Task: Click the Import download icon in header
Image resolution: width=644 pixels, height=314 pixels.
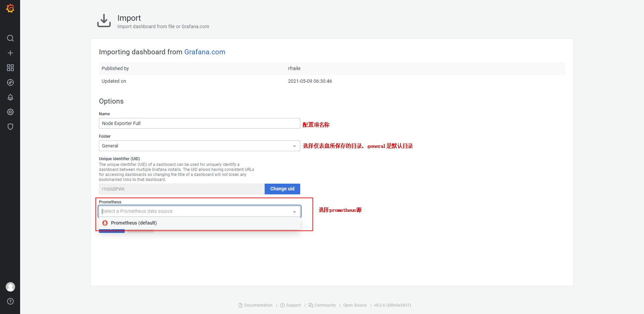Action: pos(104,21)
